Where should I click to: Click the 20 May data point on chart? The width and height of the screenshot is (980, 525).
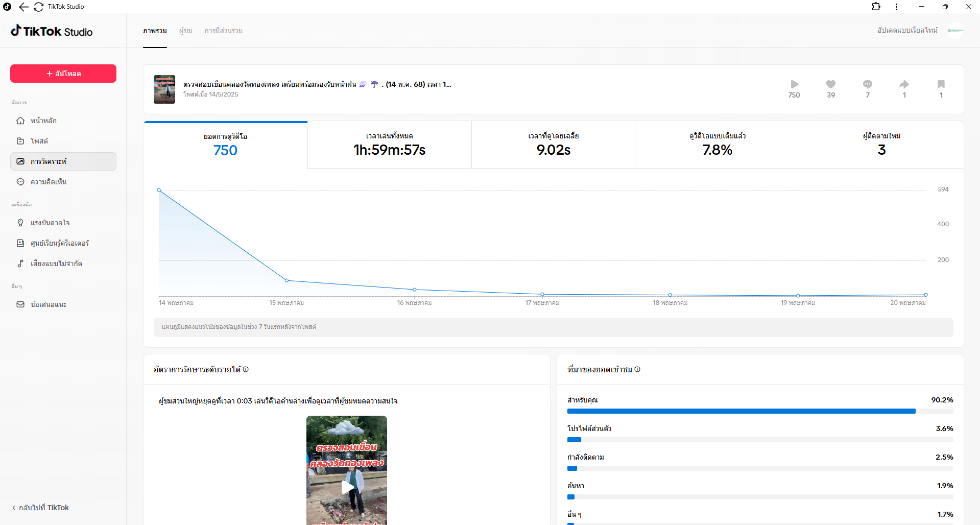[x=926, y=295]
